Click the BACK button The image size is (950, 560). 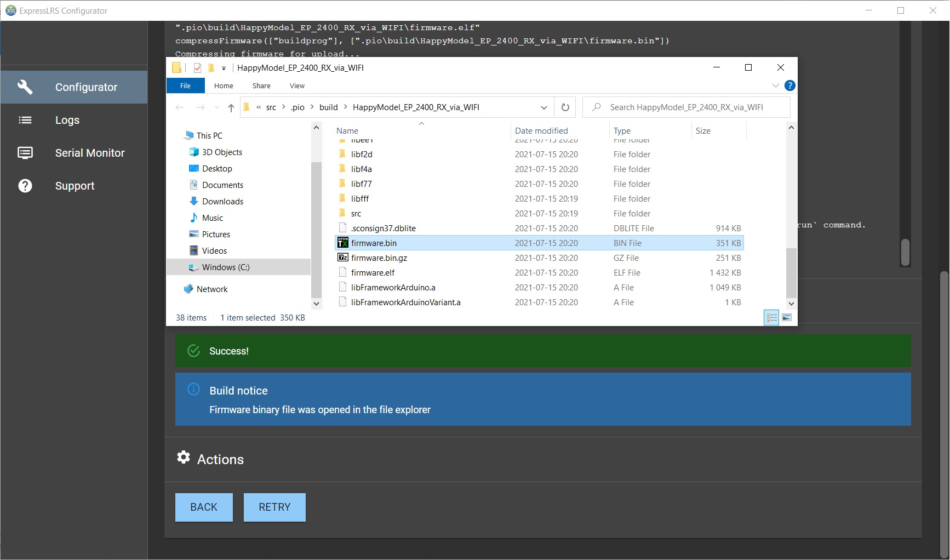204,507
